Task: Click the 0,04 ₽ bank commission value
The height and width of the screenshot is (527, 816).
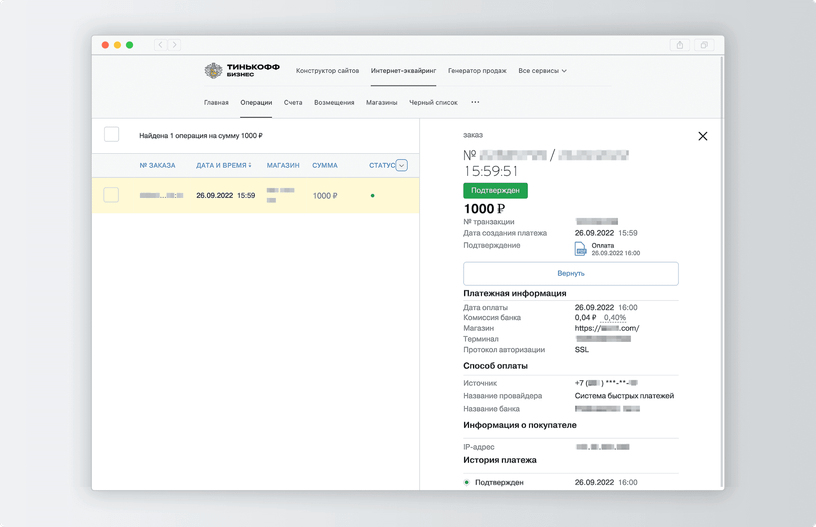Action: point(585,317)
